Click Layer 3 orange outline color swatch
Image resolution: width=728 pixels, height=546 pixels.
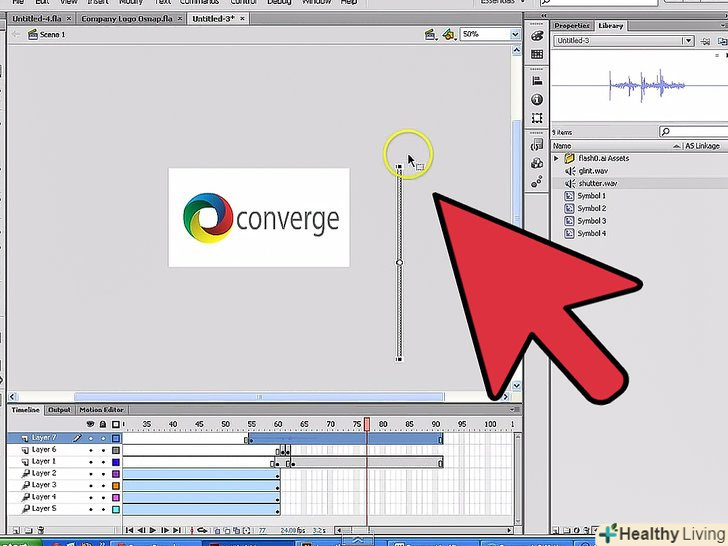pyautogui.click(x=116, y=486)
